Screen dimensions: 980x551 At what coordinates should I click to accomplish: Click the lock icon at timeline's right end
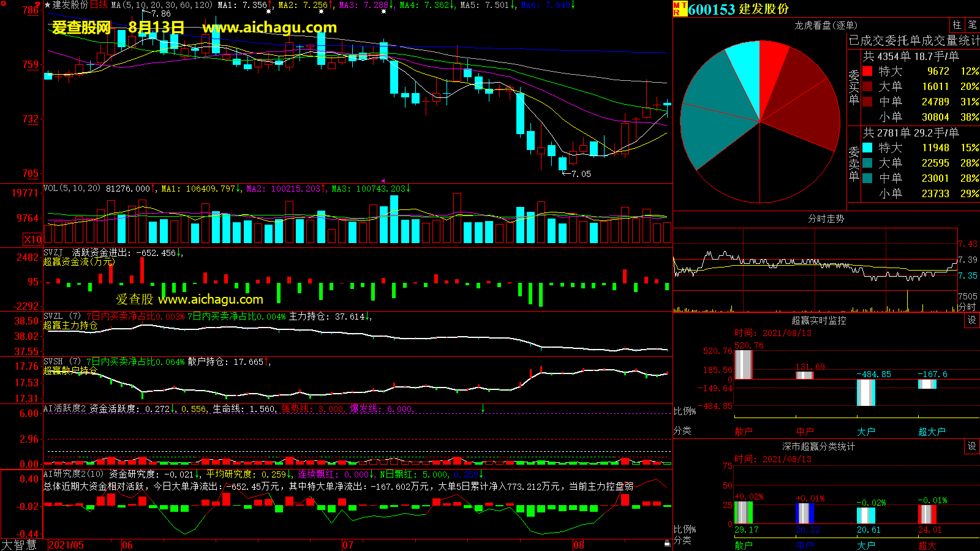[x=667, y=544]
